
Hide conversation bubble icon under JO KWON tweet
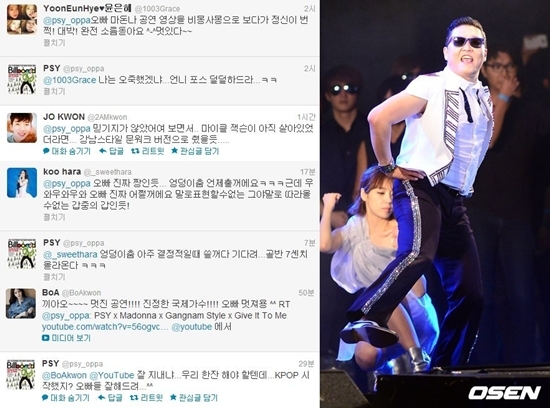coord(46,151)
